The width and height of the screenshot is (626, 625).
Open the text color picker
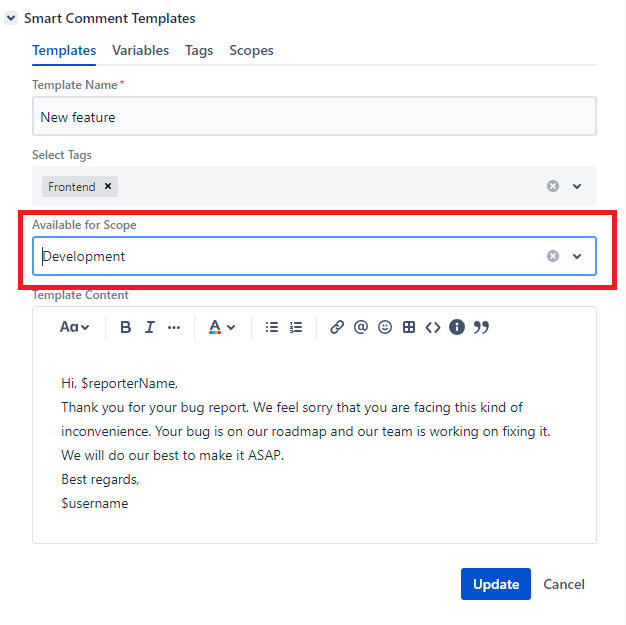point(221,327)
